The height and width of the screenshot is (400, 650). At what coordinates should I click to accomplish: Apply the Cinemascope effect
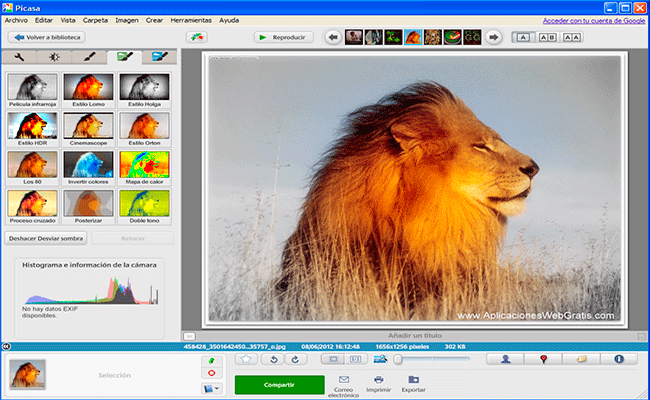[x=88, y=129]
